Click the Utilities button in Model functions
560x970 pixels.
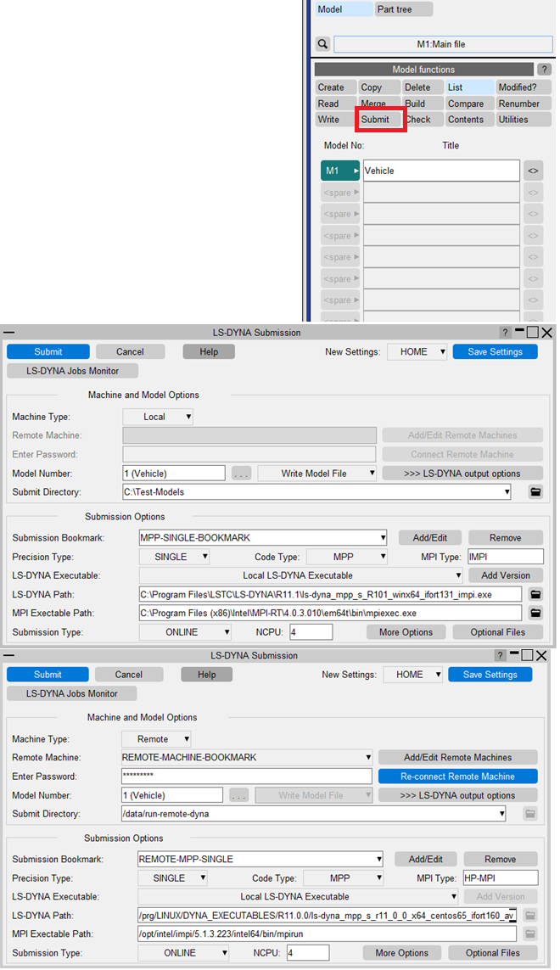tap(518, 120)
